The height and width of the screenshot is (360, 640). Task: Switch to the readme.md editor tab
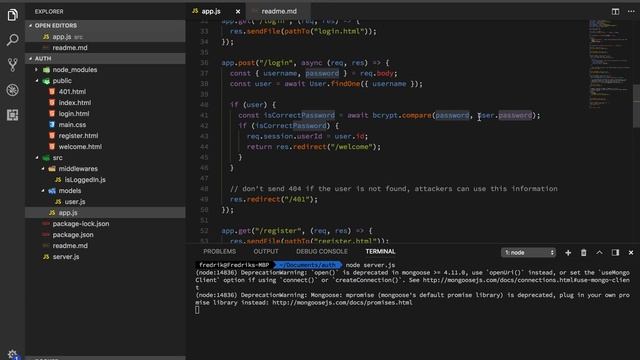pos(279,11)
